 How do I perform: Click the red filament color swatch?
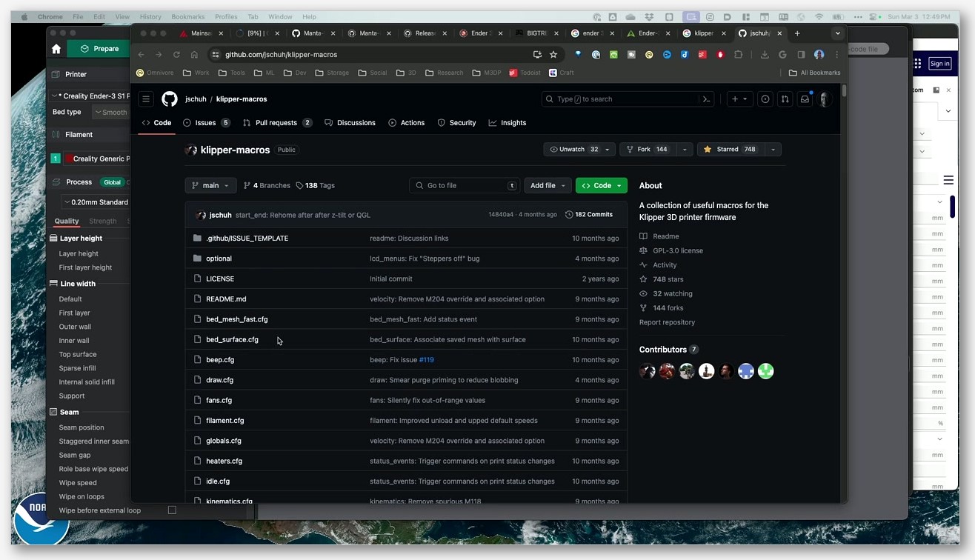(69, 159)
